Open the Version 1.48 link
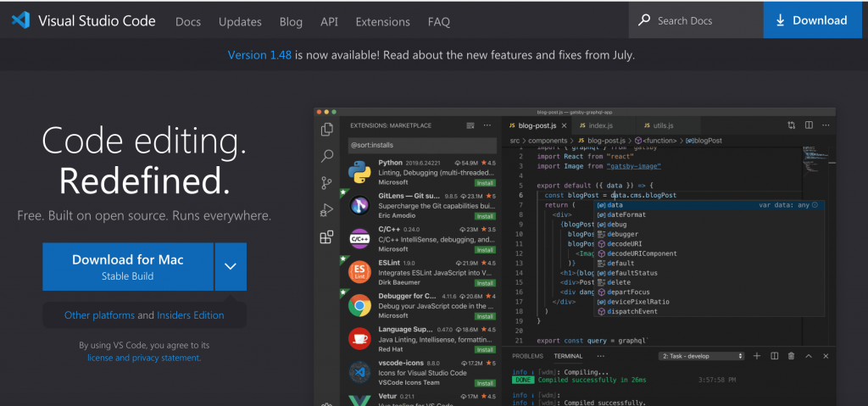Viewport: 868px width, 406px height. pyautogui.click(x=259, y=55)
